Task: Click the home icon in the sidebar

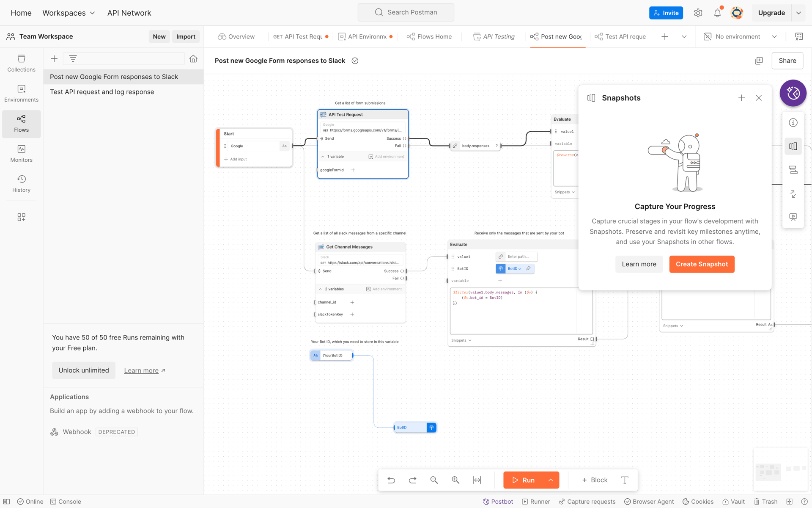Action: [193, 58]
